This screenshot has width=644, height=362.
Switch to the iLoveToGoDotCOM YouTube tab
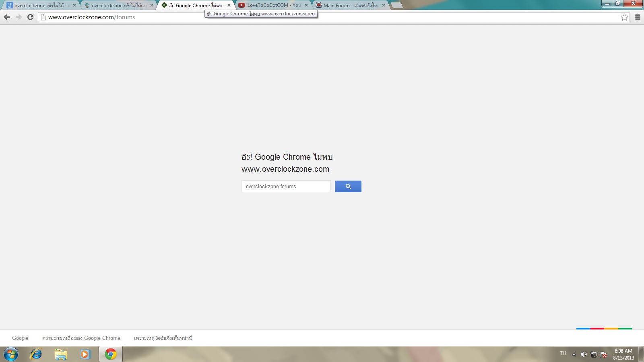[x=273, y=5]
